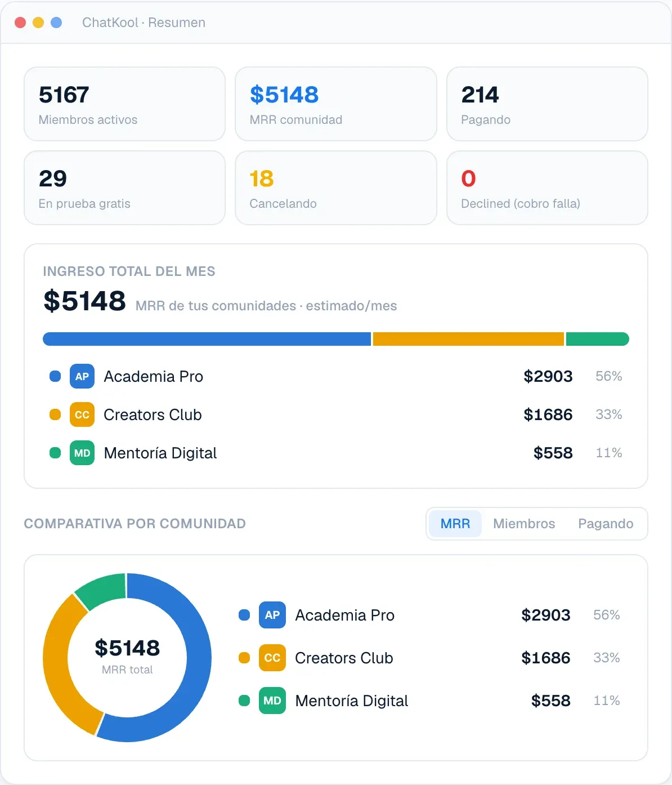The width and height of the screenshot is (672, 785).
Task: Click the MD badge in the monthly income list
Action: [82, 453]
